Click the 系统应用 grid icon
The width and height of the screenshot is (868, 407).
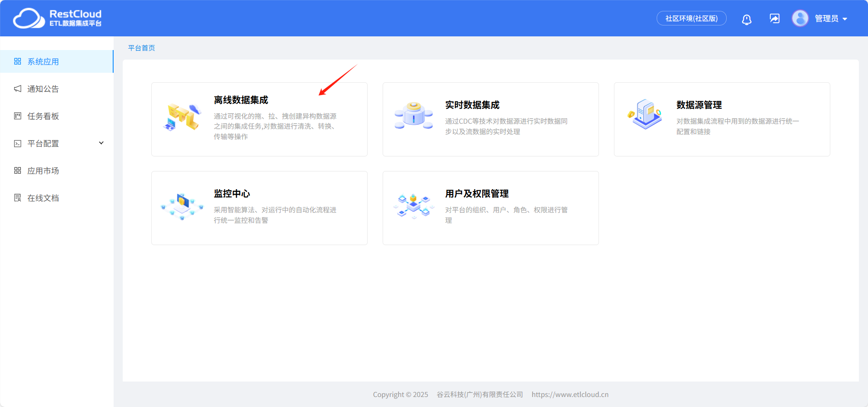point(18,61)
